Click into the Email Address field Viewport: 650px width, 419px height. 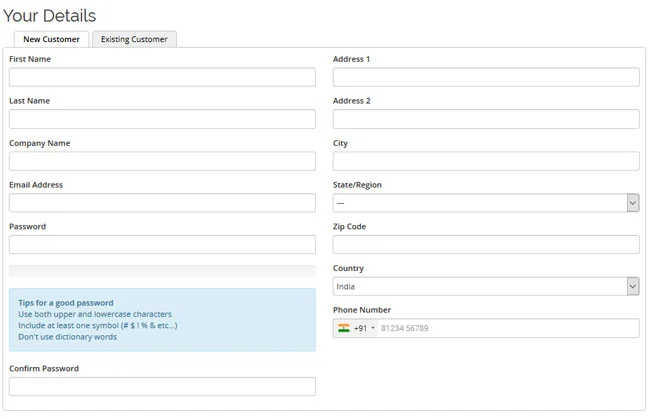pos(162,203)
